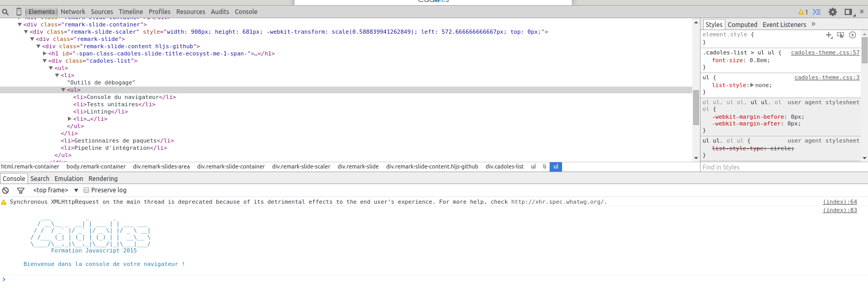Screen dimensions: 868x296
Task: Switch to the Sources panel
Action: coord(102,11)
